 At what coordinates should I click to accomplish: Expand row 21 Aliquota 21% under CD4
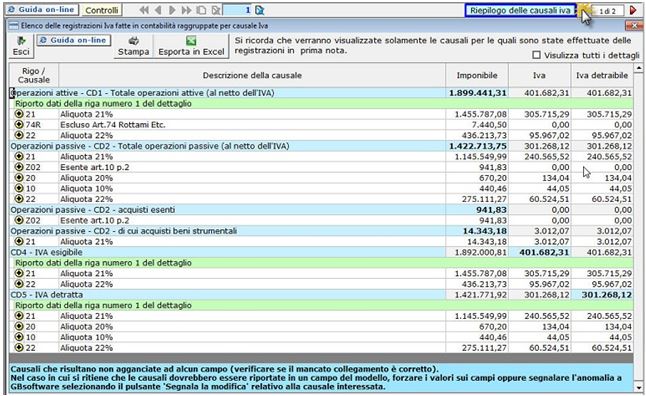[19, 273]
